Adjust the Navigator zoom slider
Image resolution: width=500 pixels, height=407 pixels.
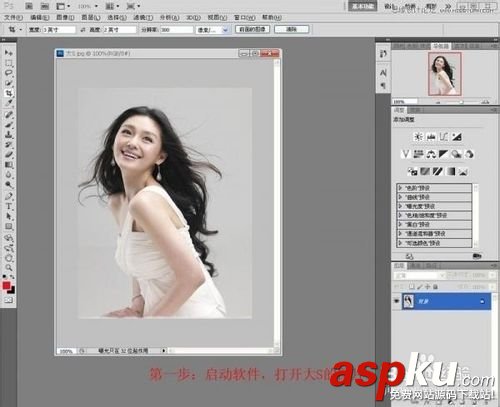click(x=462, y=102)
